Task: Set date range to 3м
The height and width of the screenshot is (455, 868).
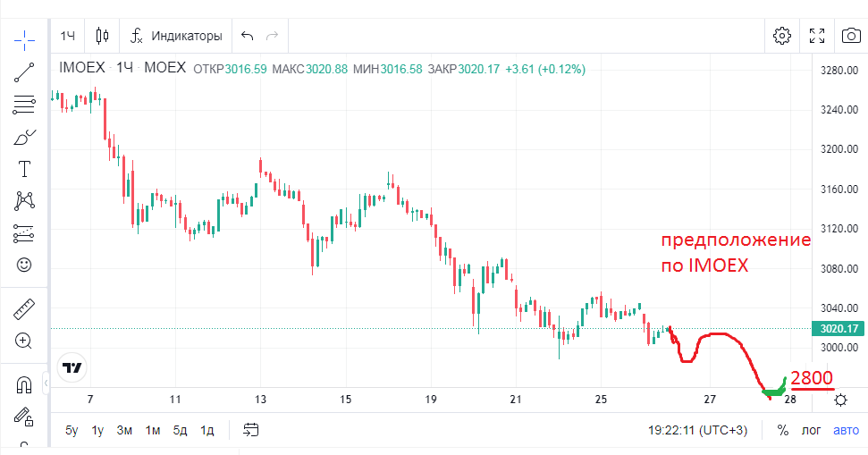Action: pos(124,430)
